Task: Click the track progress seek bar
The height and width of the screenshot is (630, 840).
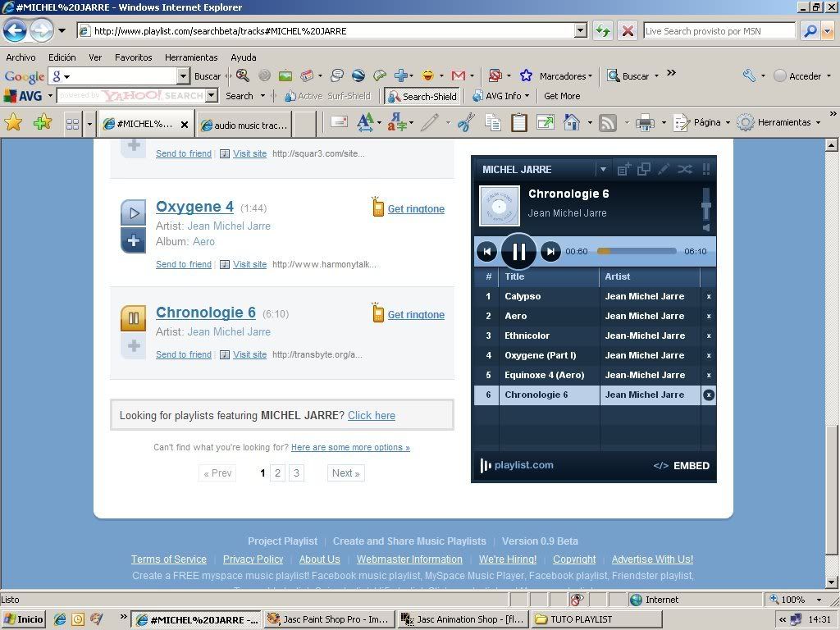Action: [637, 252]
